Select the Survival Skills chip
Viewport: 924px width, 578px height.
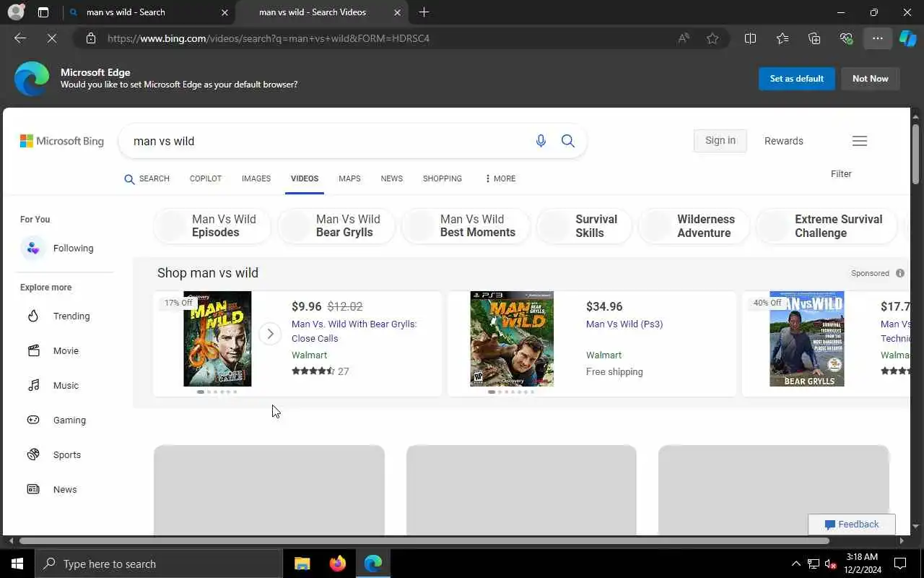coord(584,226)
